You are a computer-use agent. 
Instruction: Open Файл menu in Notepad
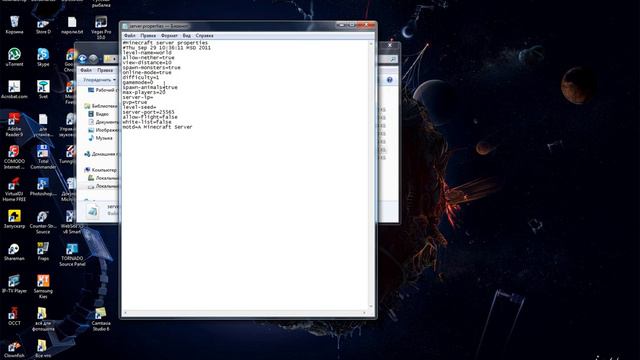coord(129,36)
